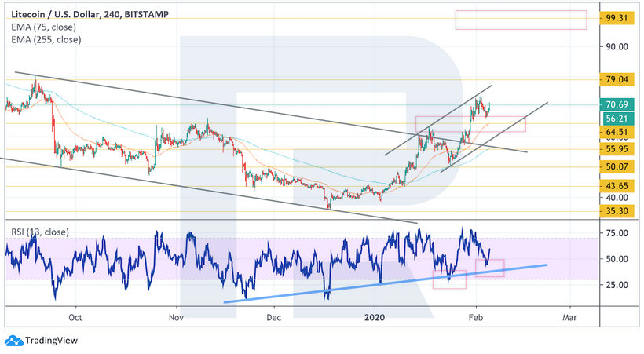Screen dimensions: 644x354
Task: Click the EMA (255, close) indicator label
Action: tap(46, 40)
